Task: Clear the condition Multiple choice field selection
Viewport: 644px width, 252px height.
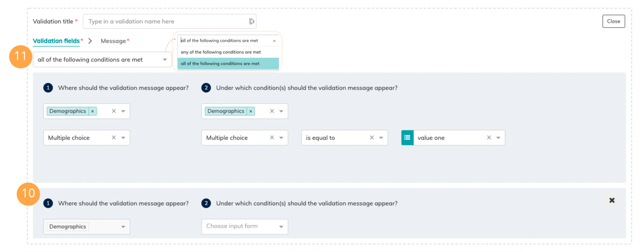Action: point(272,138)
